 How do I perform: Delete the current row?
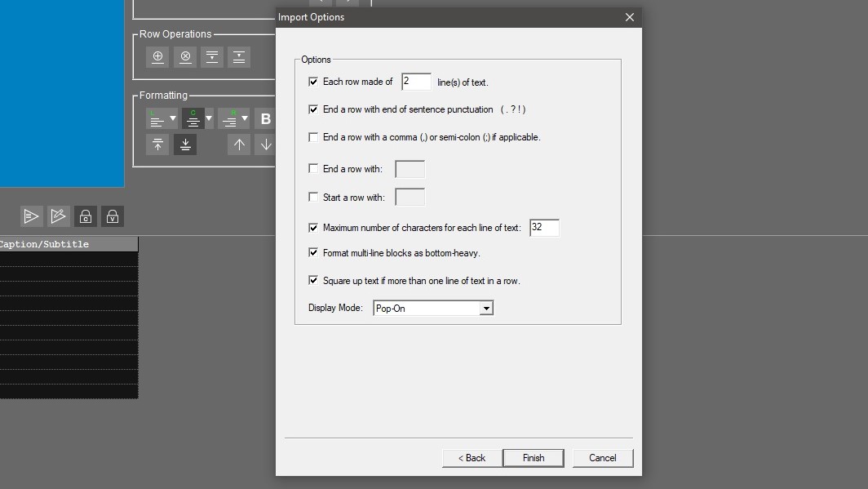pos(185,57)
